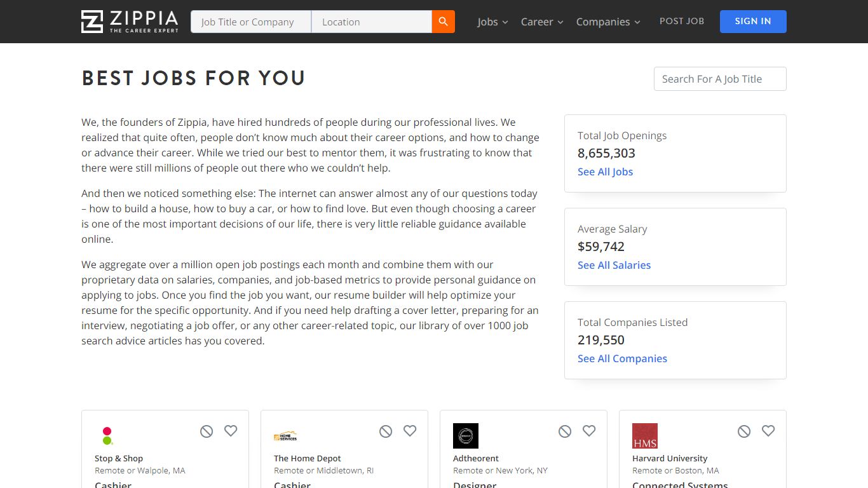This screenshot has height=488, width=868.
Task: Hide the Harvard University job card
Action: (744, 431)
